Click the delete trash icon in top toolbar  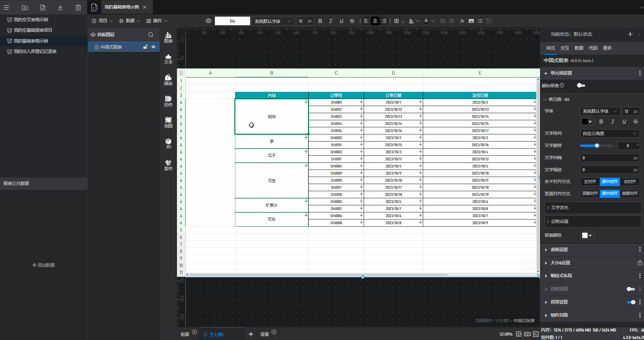coord(78,7)
